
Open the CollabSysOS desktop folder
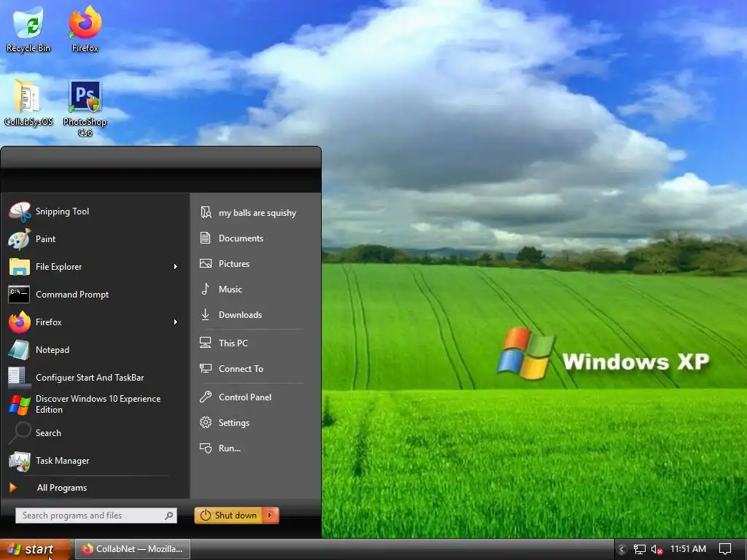click(28, 102)
